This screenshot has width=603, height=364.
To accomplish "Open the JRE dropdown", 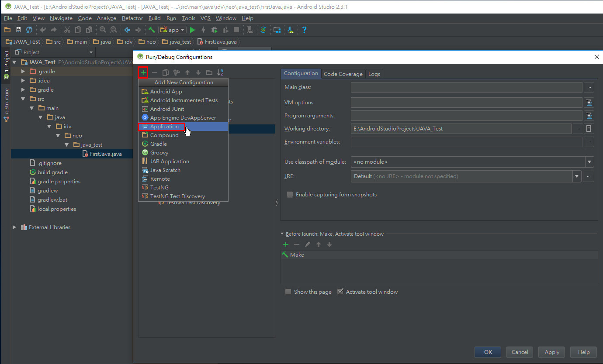I will (x=577, y=176).
